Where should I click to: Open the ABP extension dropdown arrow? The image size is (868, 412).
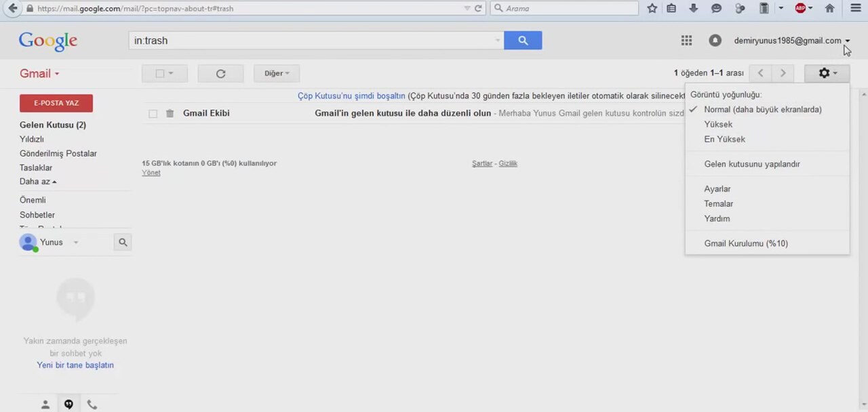[x=810, y=8]
